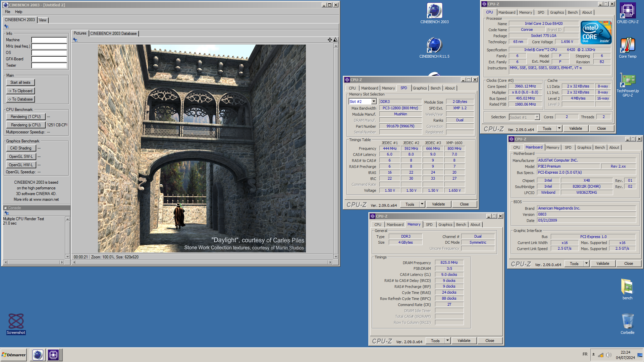
Task: Open the Corbeille recycle bin
Action: pos(627,324)
